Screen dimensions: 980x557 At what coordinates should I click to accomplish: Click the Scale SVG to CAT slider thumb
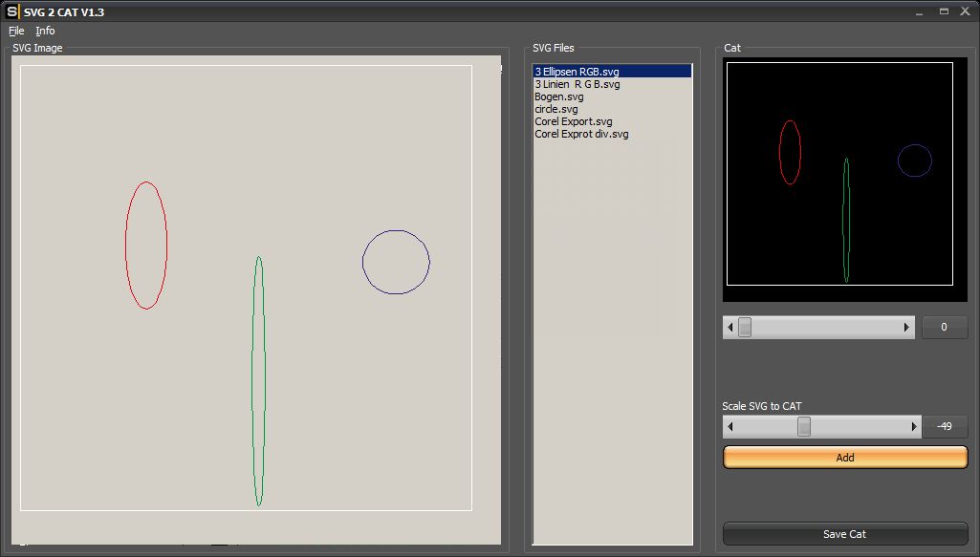[804, 427]
